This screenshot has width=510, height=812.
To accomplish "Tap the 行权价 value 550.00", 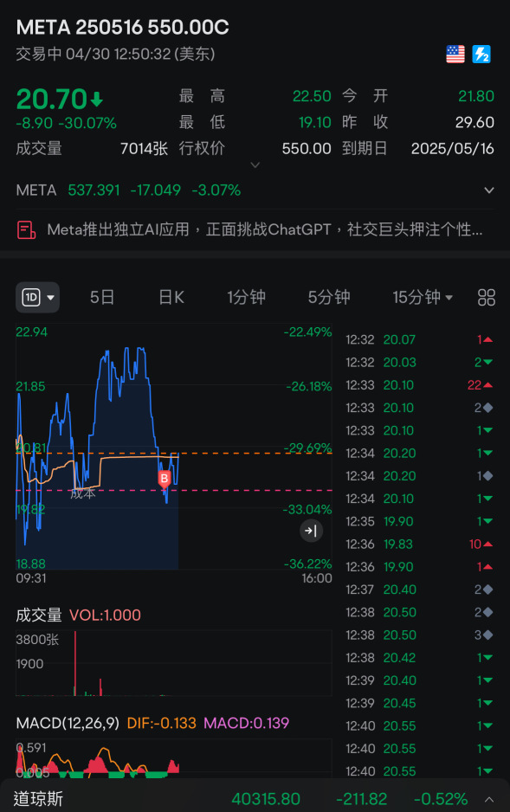I will coord(307,149).
